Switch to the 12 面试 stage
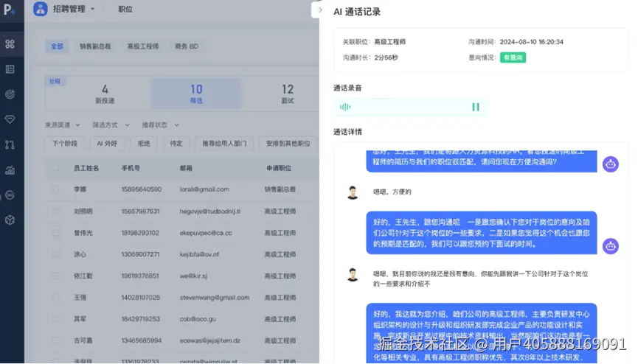Viewport: 638px width, 364px height. click(x=288, y=94)
